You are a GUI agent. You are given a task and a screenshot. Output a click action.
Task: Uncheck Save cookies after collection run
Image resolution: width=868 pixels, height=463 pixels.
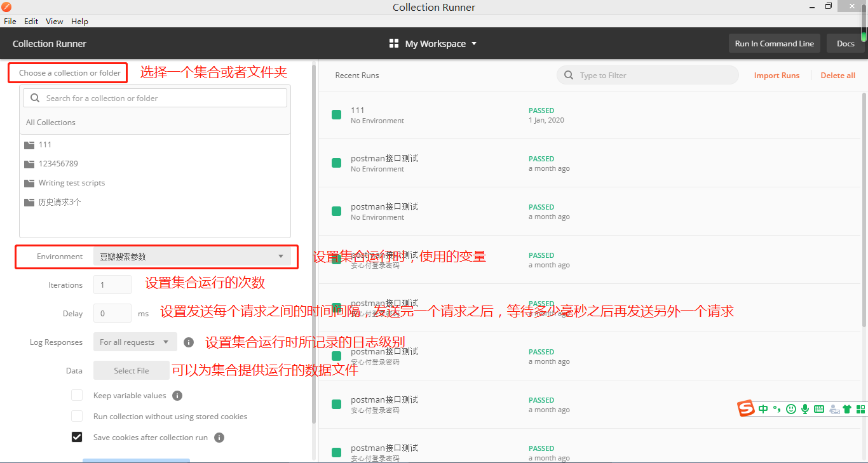(77, 437)
